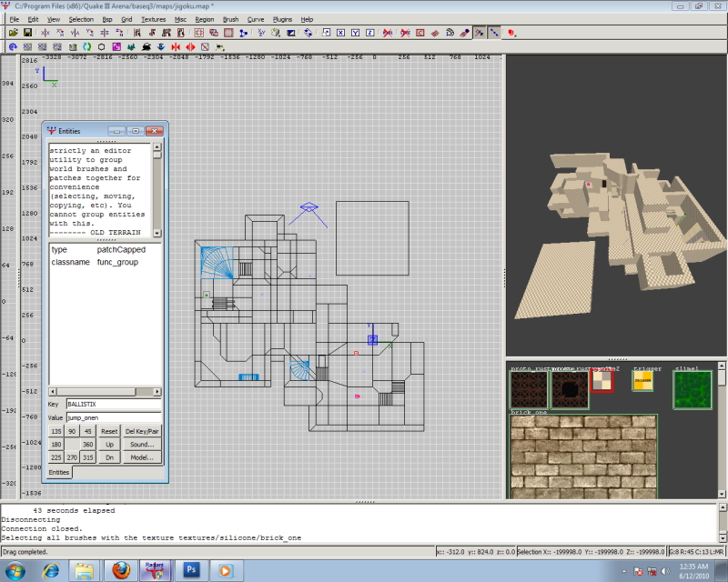Click the magenta C caulk icon
The image size is (728, 582).
click(x=116, y=47)
